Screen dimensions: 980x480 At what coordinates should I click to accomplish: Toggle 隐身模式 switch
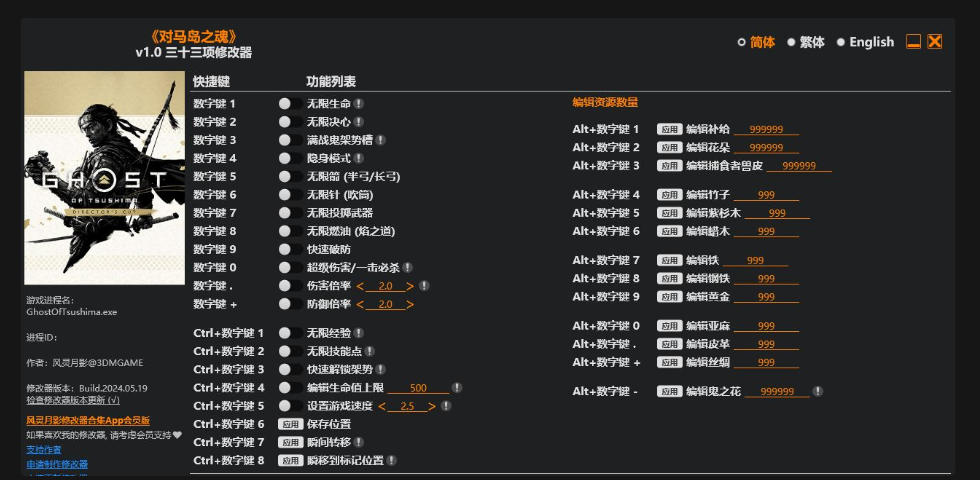point(289,158)
